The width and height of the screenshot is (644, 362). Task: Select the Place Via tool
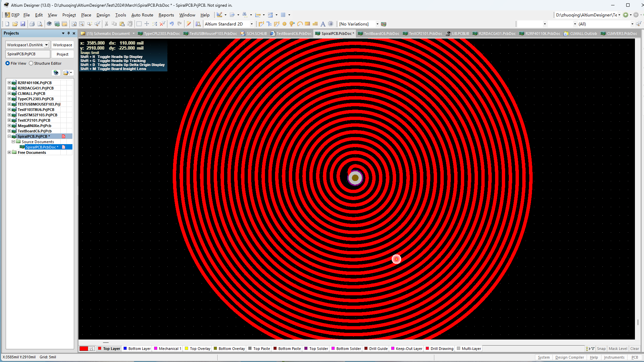(292, 24)
